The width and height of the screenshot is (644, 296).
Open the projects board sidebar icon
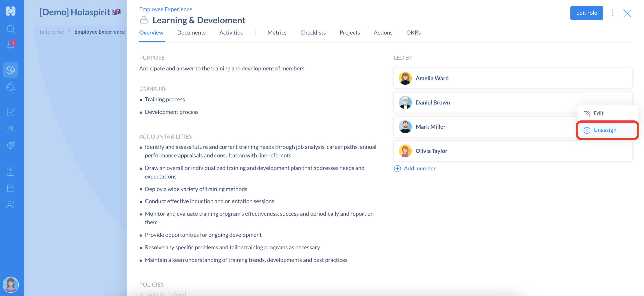coord(11,129)
